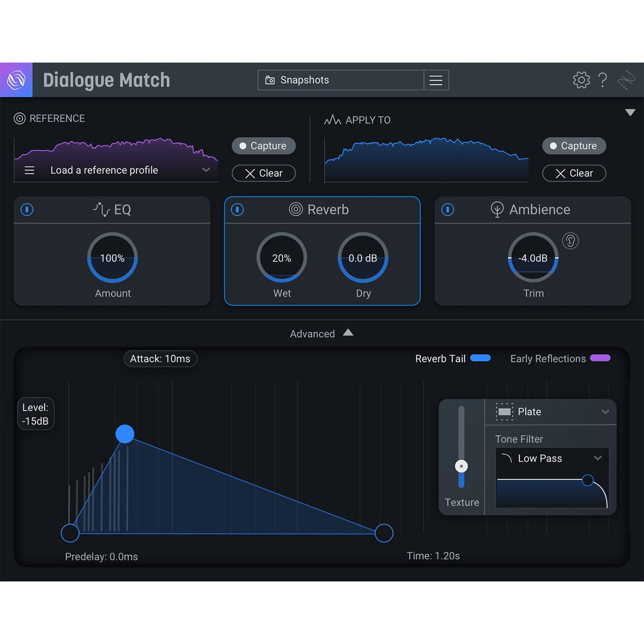Toggle Reverb Tail view

coord(452,358)
